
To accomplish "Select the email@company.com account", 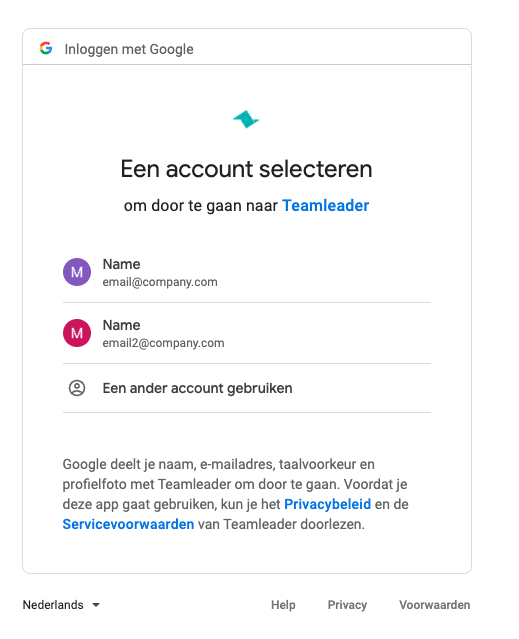I will click(246, 272).
